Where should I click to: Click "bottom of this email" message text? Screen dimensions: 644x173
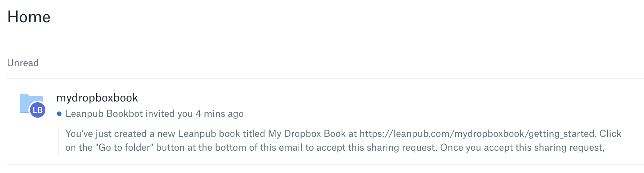tap(262, 148)
